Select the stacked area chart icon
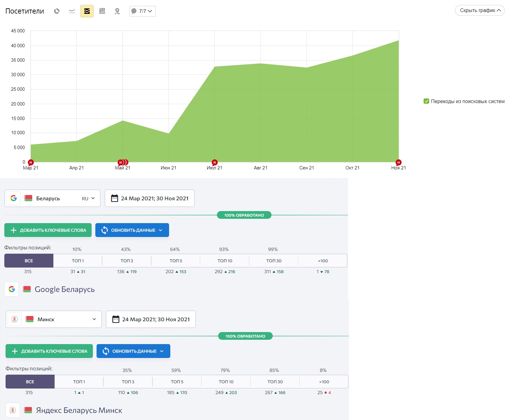 point(87,11)
